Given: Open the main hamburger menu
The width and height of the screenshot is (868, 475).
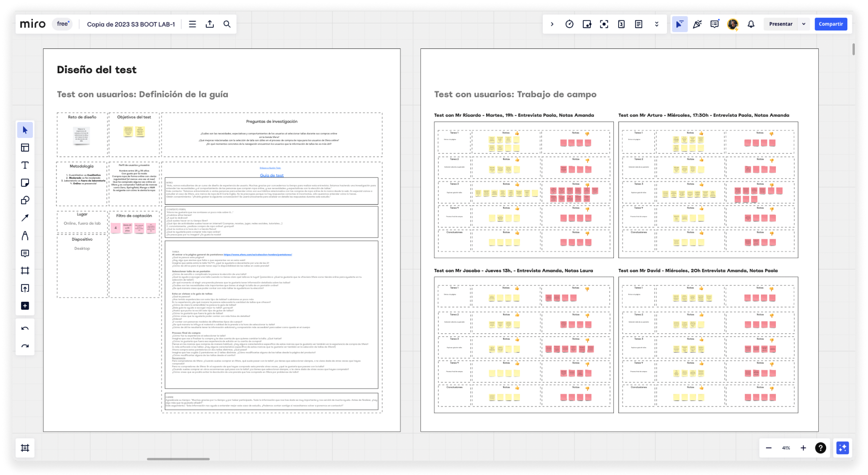Looking at the screenshot, I should pos(192,24).
